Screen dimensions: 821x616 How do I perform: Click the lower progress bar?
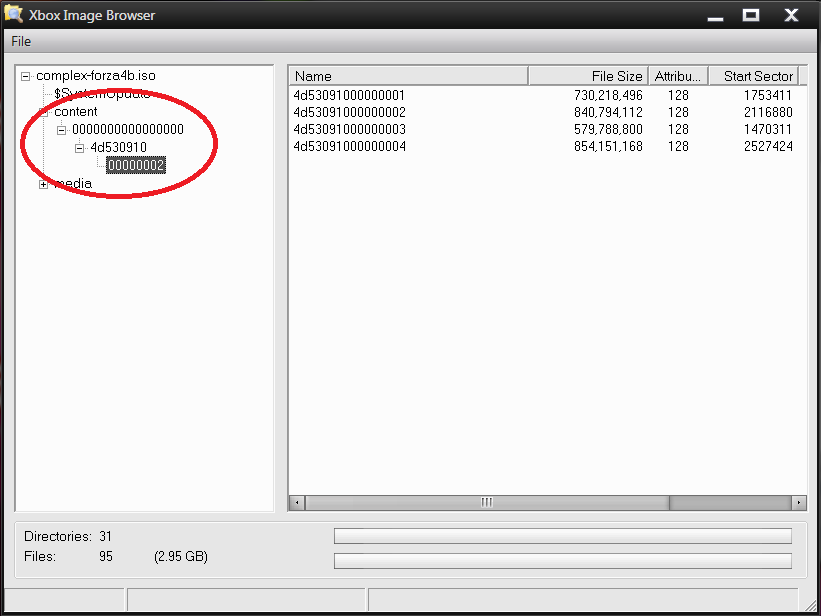563,560
